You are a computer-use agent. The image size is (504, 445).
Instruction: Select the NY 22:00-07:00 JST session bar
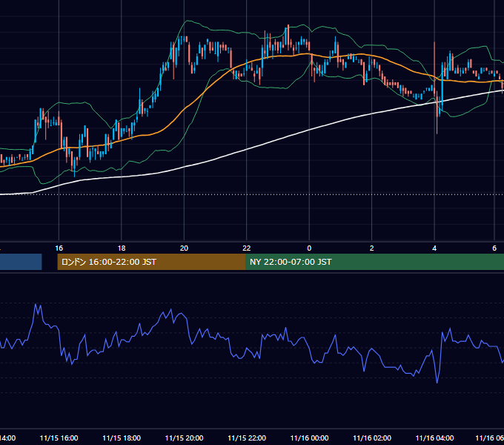(374, 262)
